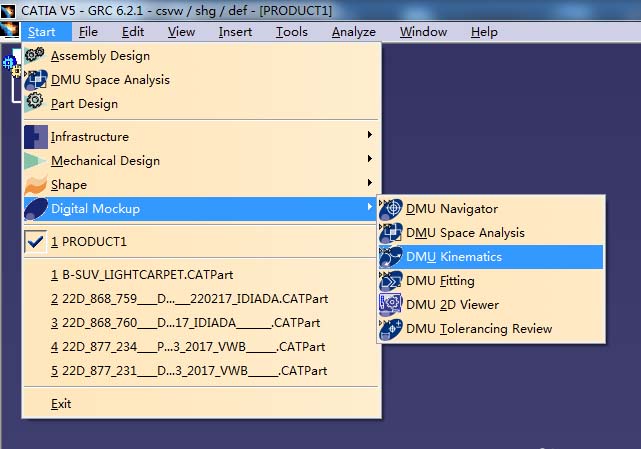Click the Mechanical Design menu label

[x=105, y=161]
